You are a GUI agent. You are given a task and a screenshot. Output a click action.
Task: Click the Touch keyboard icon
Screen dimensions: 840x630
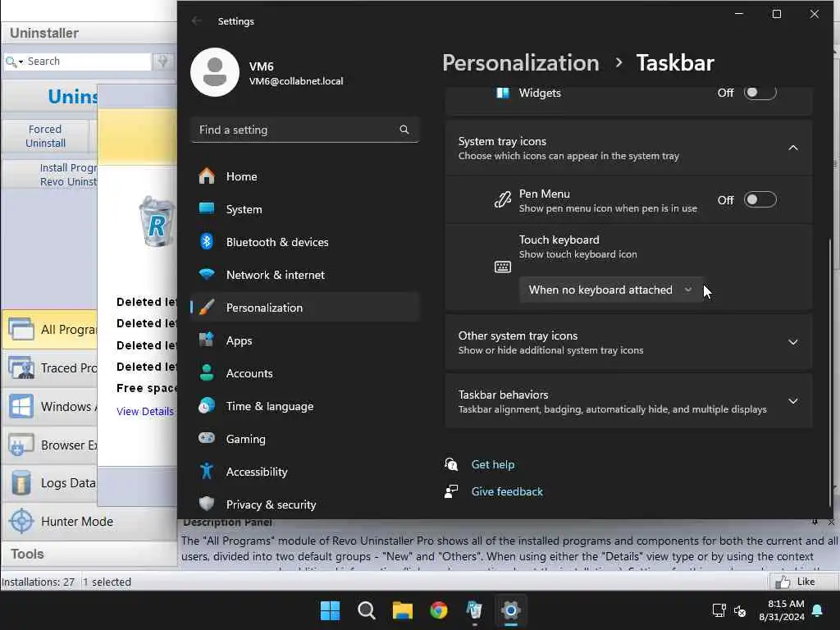(503, 267)
